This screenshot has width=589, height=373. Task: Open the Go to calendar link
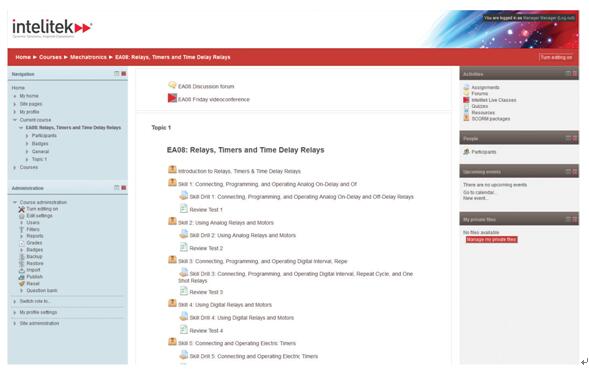pyautogui.click(x=479, y=192)
